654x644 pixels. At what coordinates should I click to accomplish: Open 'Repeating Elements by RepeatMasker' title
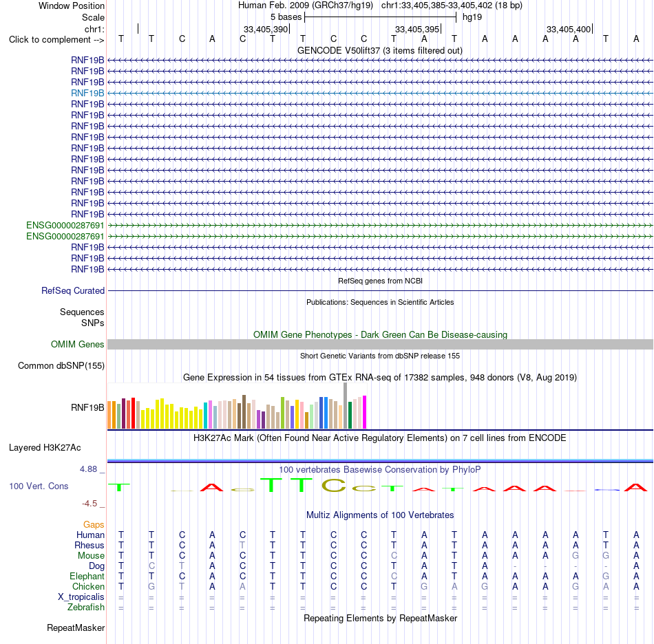click(x=380, y=618)
